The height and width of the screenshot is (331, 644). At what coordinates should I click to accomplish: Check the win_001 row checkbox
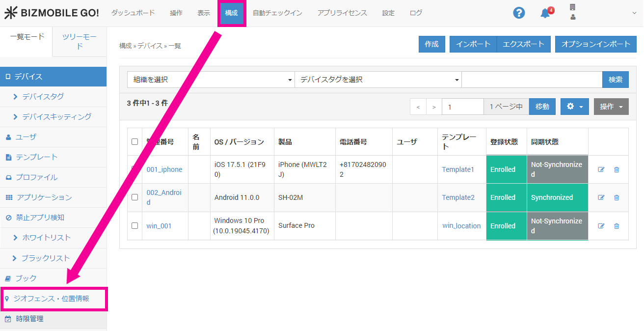click(x=135, y=226)
